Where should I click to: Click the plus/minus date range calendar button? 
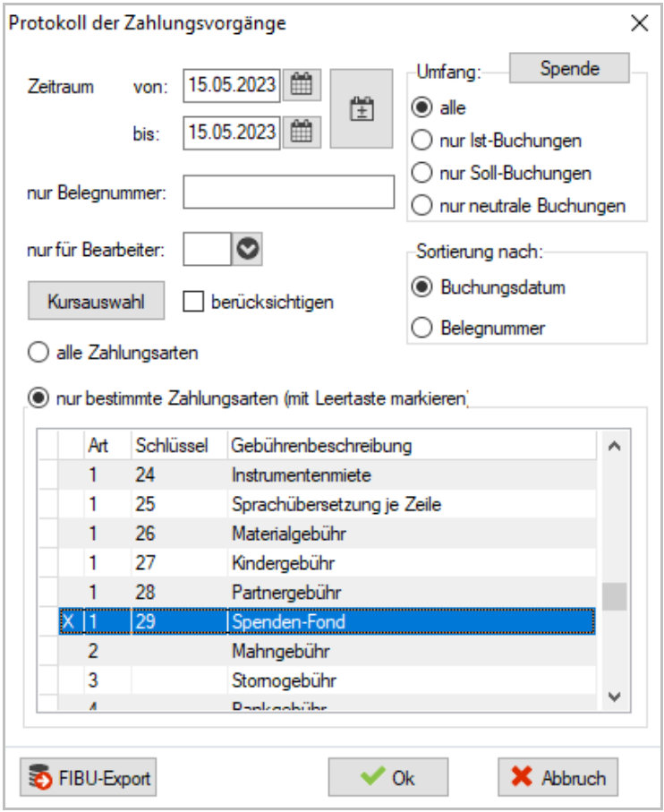362,108
